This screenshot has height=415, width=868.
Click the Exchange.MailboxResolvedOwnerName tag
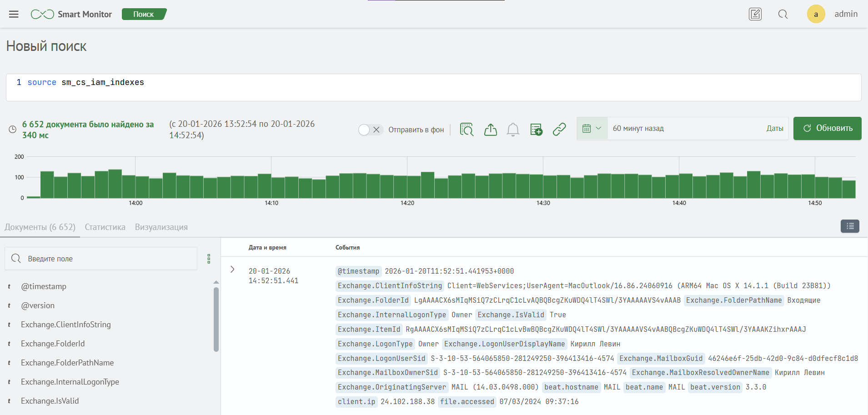pyautogui.click(x=701, y=373)
